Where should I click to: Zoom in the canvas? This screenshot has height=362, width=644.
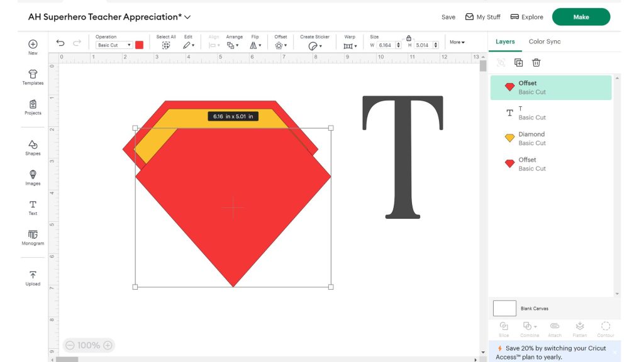(108, 345)
